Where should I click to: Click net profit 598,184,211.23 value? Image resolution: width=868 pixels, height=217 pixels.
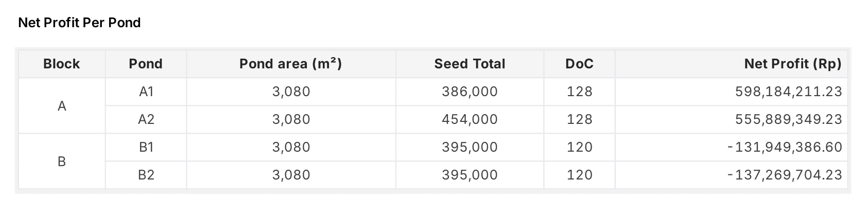(x=788, y=92)
